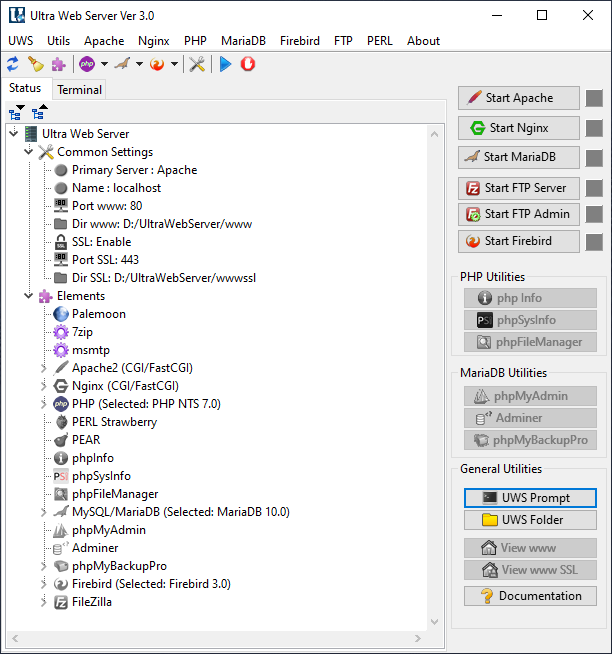Viewport: 612px width, 654px height.
Task: Click the collapse-all tree icon
Action: click(x=40, y=112)
